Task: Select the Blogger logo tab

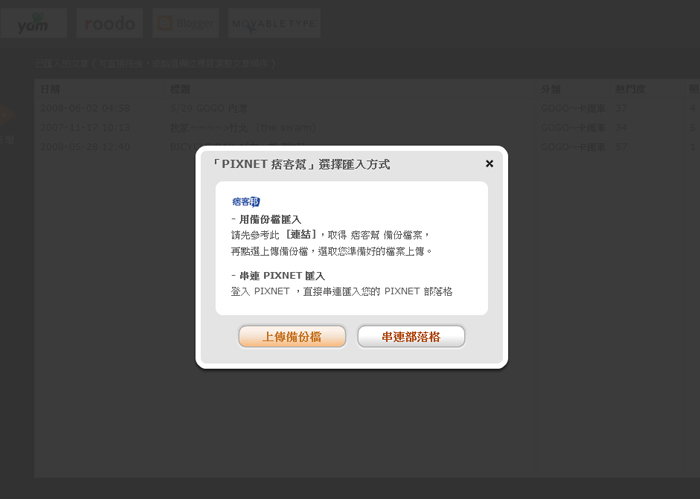Action: point(186,23)
